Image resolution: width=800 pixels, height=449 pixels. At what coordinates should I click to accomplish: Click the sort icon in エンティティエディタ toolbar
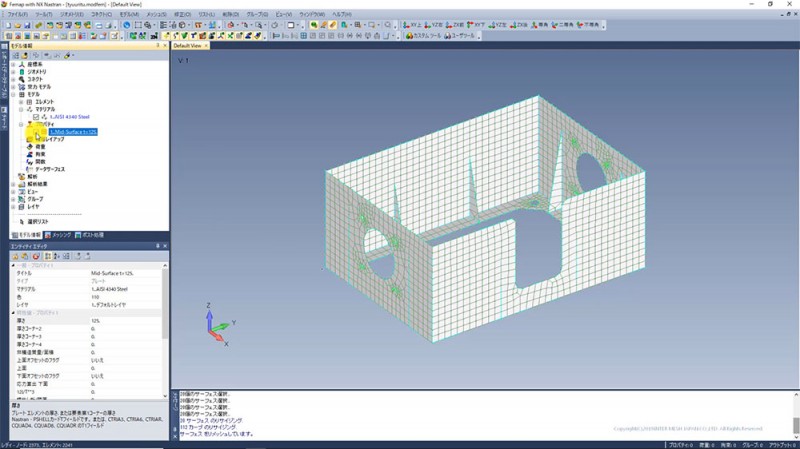click(x=56, y=256)
